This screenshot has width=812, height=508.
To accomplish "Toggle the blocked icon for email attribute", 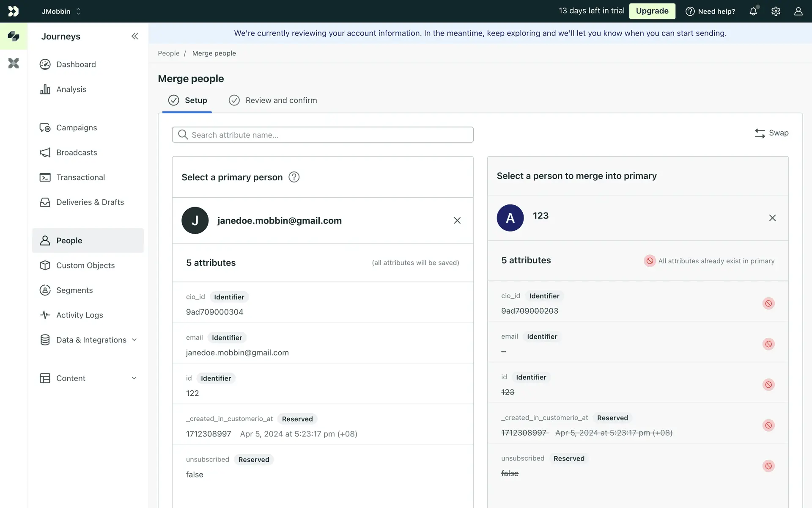I will tap(768, 344).
